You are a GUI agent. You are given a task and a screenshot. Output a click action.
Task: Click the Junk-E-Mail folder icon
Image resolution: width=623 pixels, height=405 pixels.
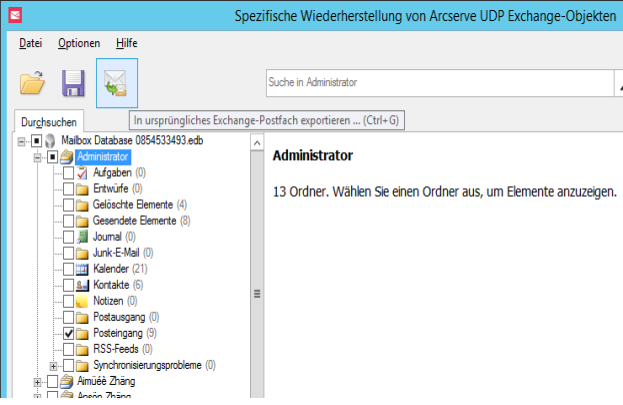82,253
